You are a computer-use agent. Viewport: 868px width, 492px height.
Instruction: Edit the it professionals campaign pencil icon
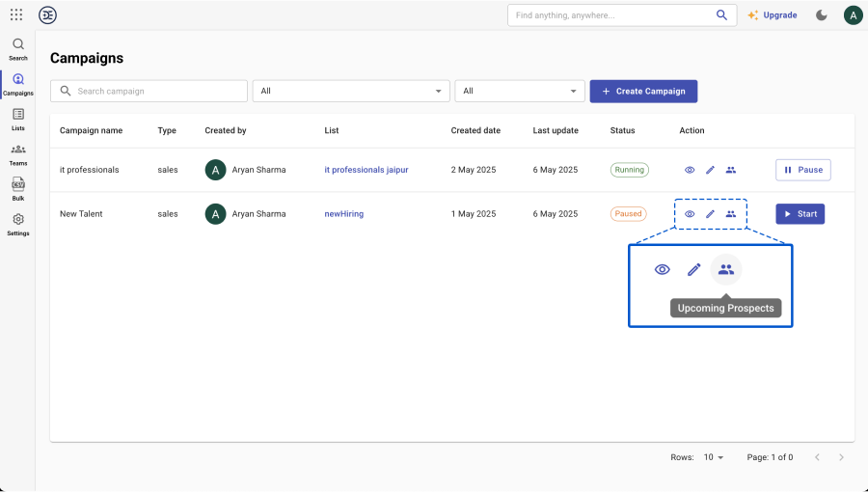click(x=710, y=170)
